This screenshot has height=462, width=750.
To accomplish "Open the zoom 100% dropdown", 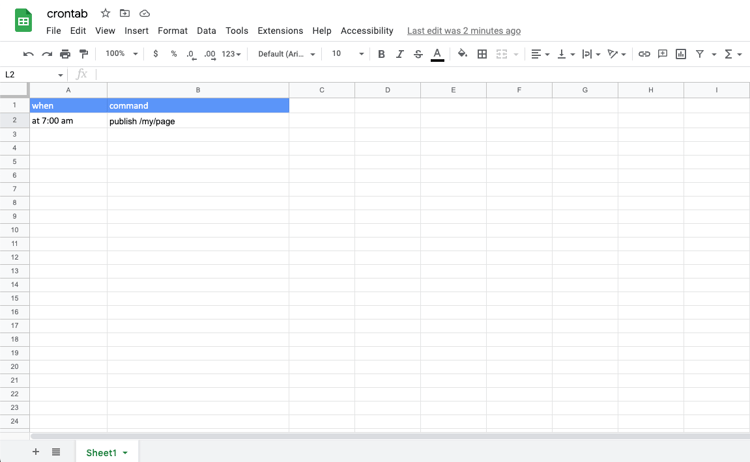I will point(121,54).
